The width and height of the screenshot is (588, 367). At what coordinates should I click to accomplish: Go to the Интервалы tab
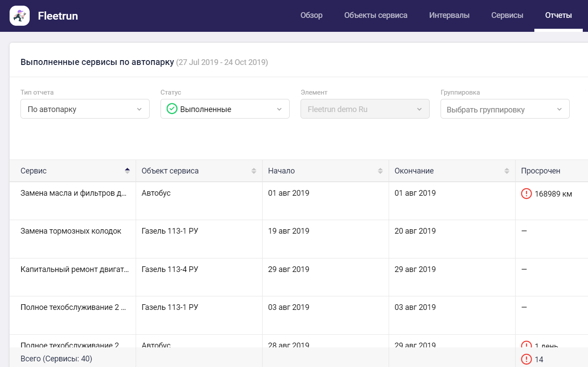pyautogui.click(x=449, y=16)
